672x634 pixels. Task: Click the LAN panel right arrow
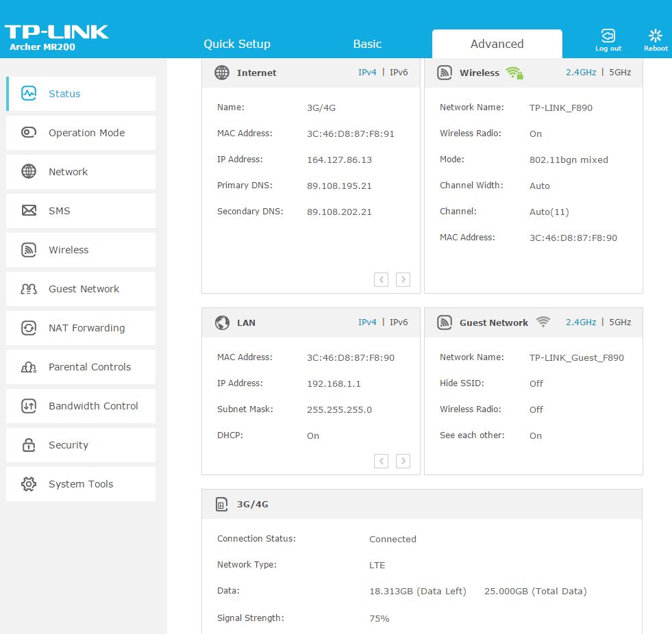pos(403,461)
